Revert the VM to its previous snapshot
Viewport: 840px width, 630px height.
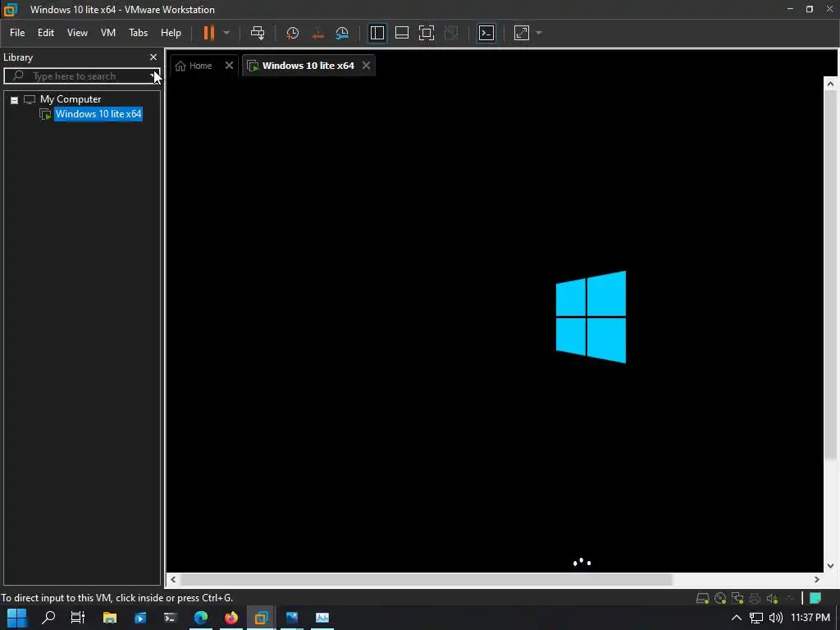click(x=317, y=33)
